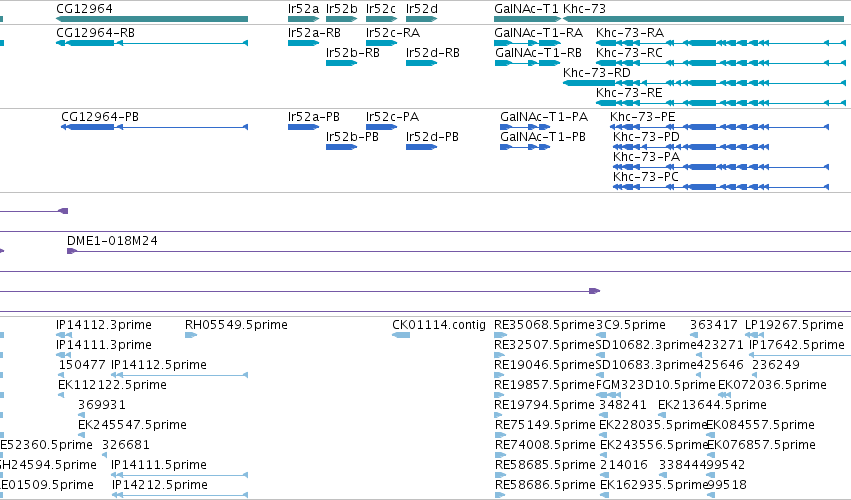Click EST IP17642.5prime
This screenshot has width=851, height=500.
[x=797, y=345]
